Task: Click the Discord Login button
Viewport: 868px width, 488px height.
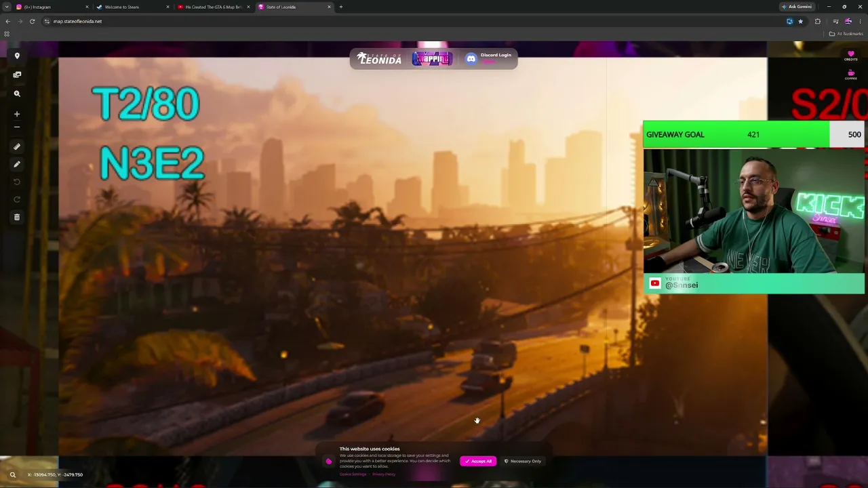Action: coord(489,59)
